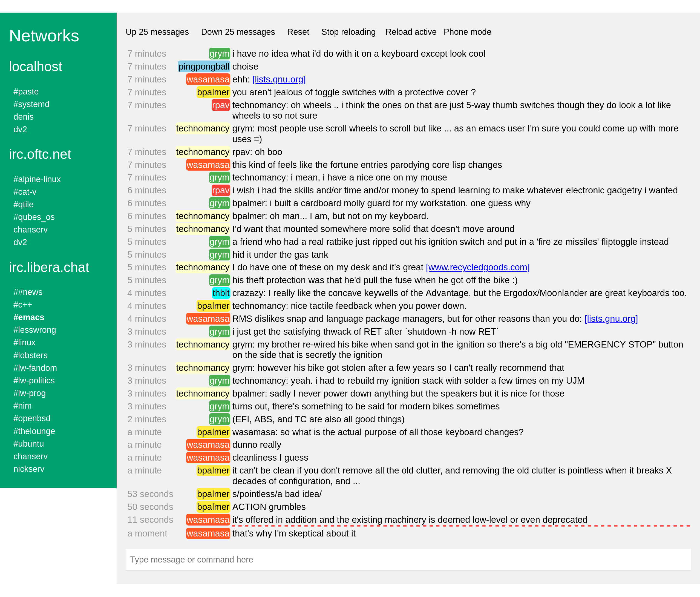The width and height of the screenshot is (700, 597).
Task: Select the active #emacs channel
Action: pyautogui.click(x=29, y=317)
